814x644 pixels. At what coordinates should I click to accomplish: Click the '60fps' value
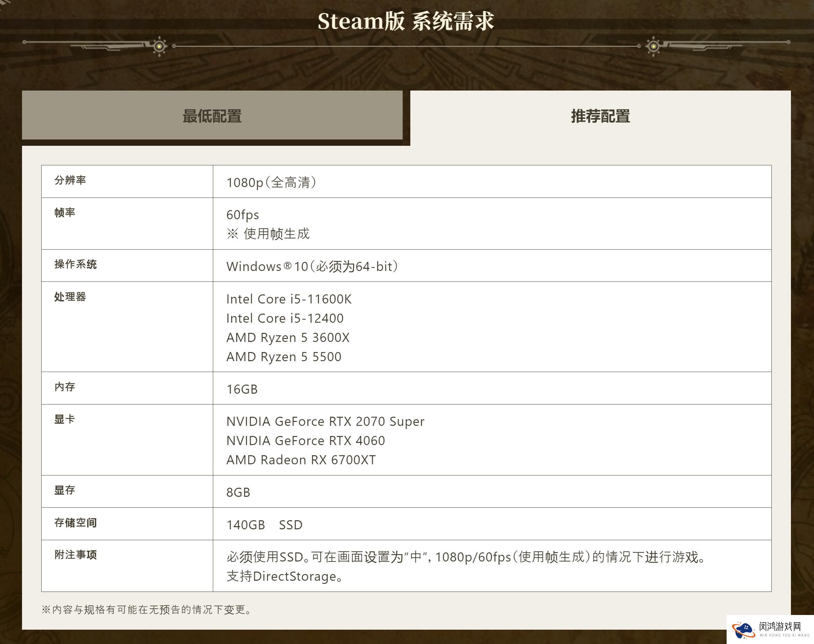[x=243, y=215]
